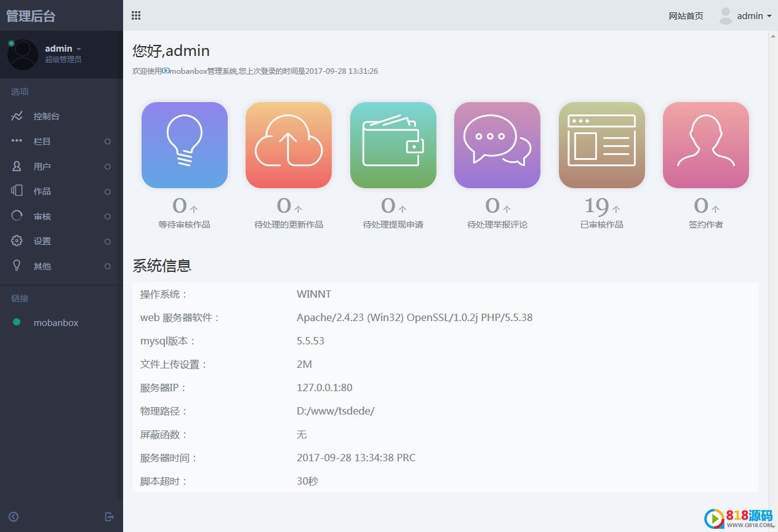This screenshot has height=532, width=778.
Task: Open the chat bubbles reported comments tile
Action: point(497,145)
